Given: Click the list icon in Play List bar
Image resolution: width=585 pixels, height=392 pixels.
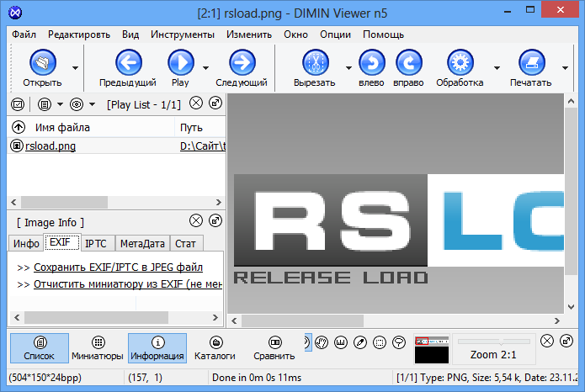Looking at the screenshot, I should [x=45, y=104].
